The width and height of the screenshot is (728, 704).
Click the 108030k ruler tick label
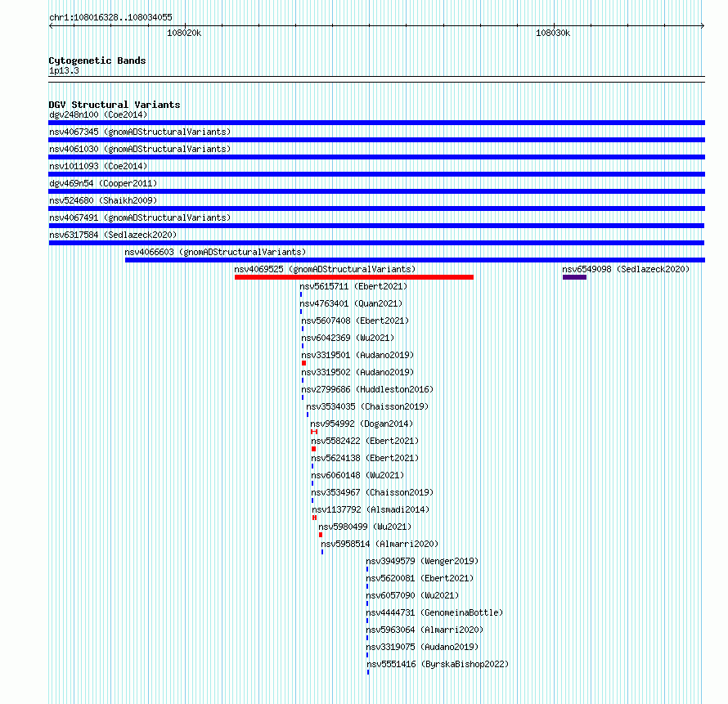552,33
